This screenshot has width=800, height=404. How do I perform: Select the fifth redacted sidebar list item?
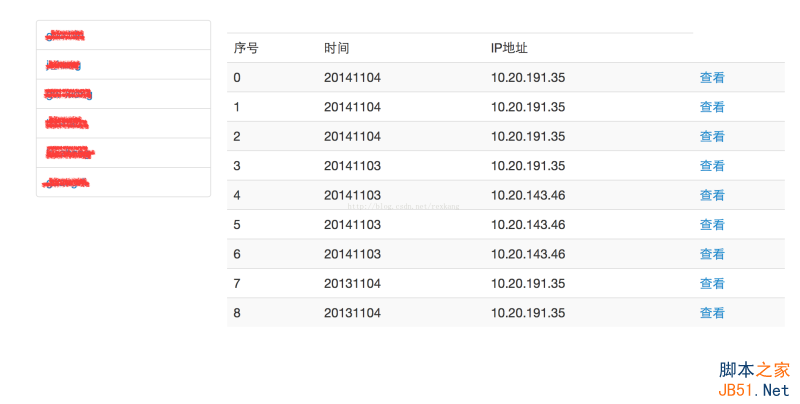pos(70,153)
